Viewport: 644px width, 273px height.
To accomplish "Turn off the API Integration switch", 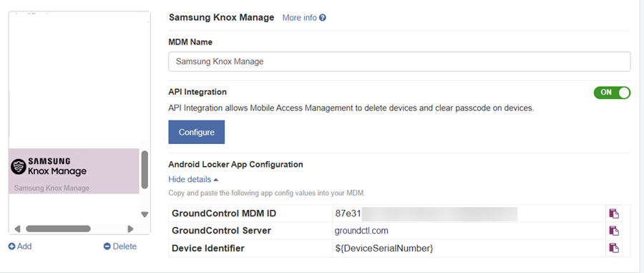I will (x=612, y=92).
